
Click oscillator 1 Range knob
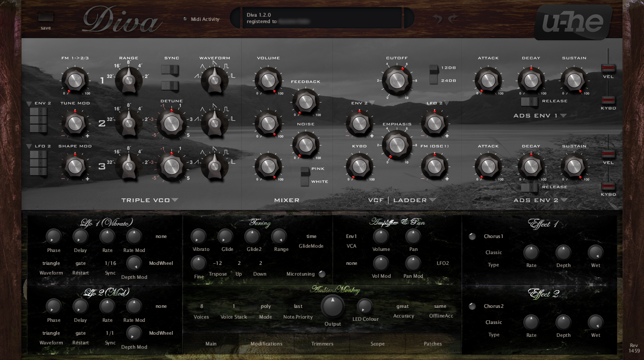[128, 81]
